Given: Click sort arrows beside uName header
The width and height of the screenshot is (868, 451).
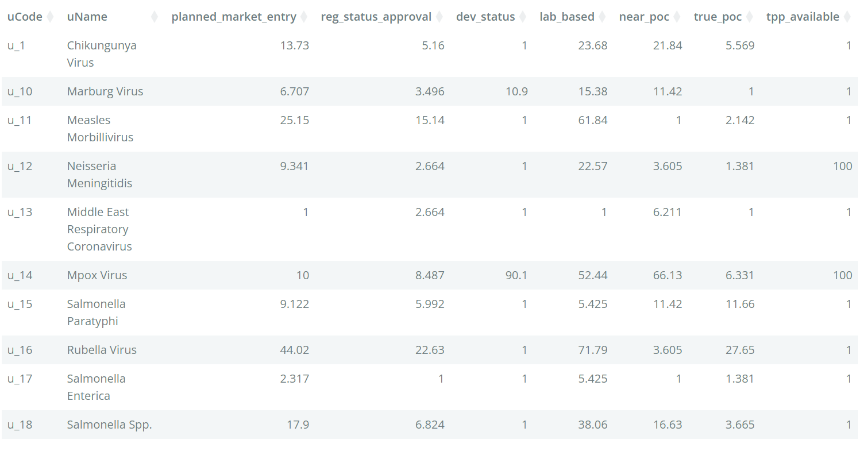Looking at the screenshot, I should click(x=154, y=17).
